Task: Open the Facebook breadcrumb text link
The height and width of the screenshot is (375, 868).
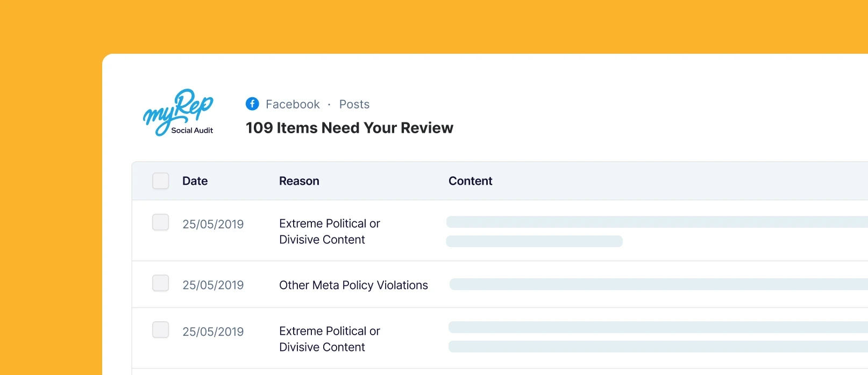Action: pos(293,104)
